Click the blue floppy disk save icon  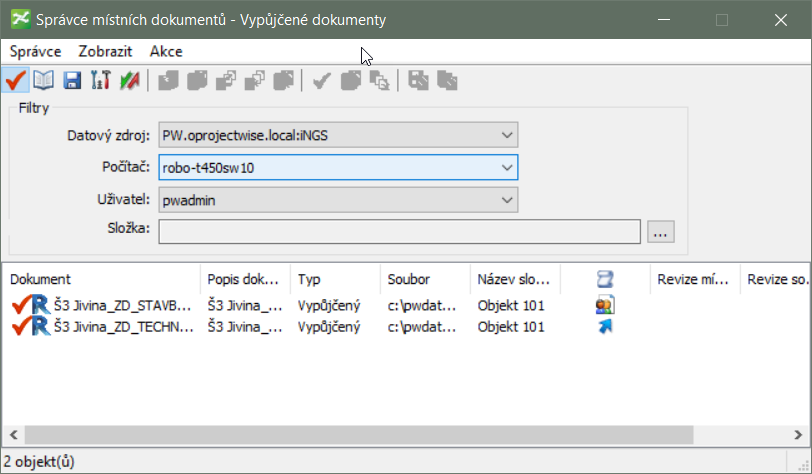pos(71,81)
